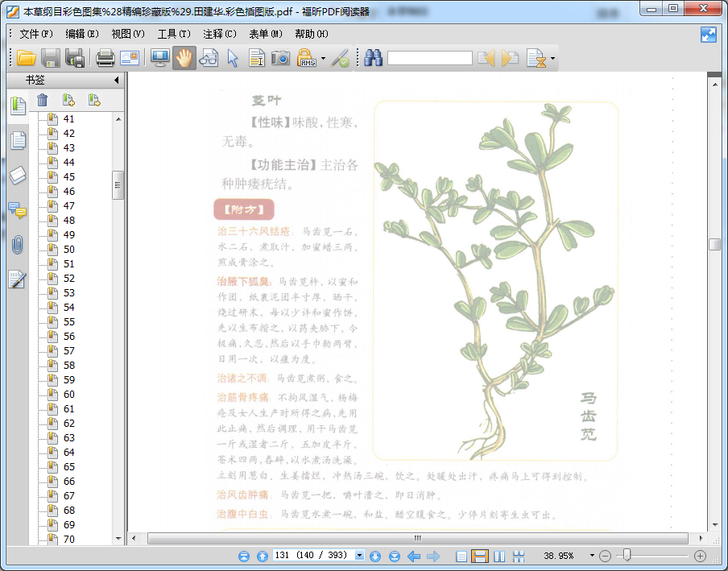Click the Print icon
The image size is (728, 571).
[x=105, y=58]
